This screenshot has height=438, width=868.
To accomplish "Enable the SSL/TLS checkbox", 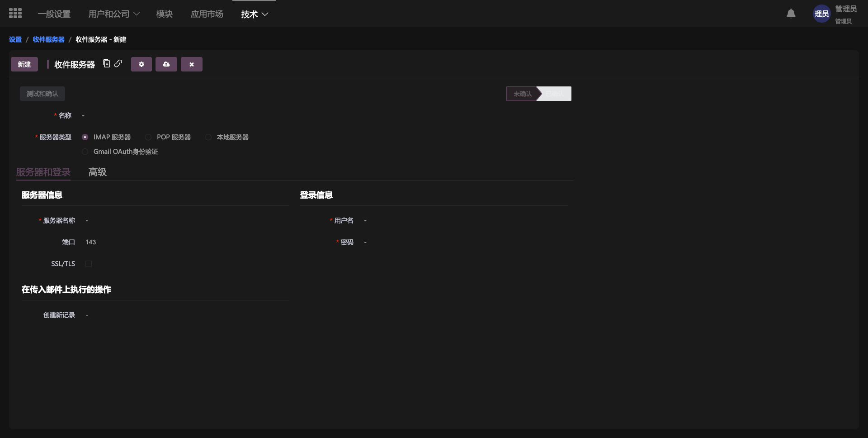I will tap(89, 264).
